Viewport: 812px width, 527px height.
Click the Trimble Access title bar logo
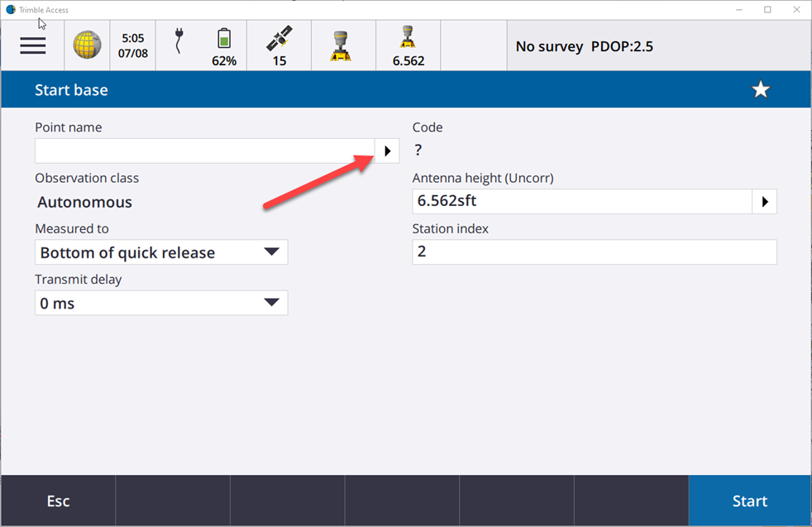(x=11, y=10)
